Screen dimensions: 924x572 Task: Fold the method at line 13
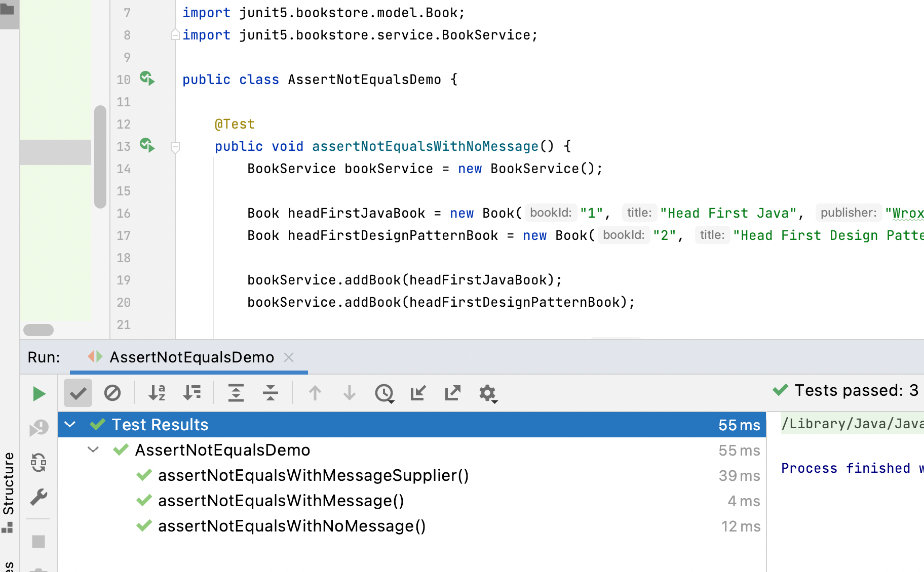175,147
